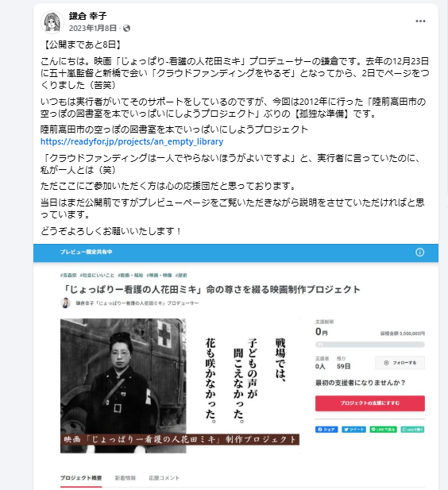Click the 2023年1月8日 post date

tap(93, 29)
